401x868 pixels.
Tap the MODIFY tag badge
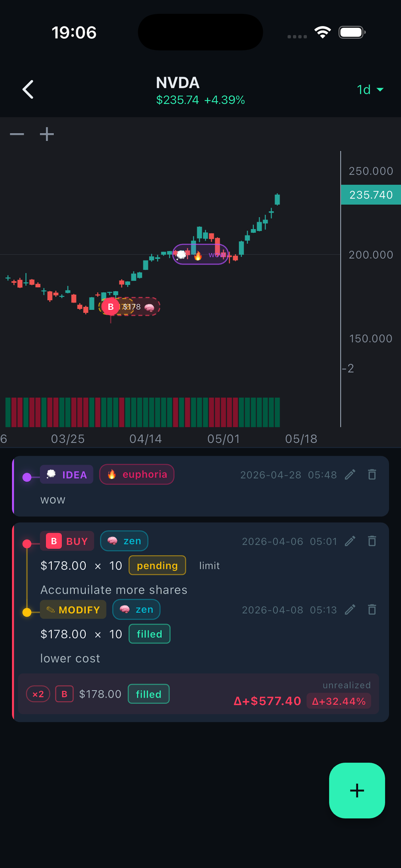(x=73, y=610)
